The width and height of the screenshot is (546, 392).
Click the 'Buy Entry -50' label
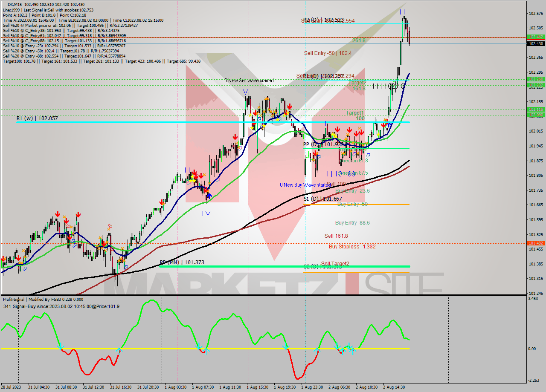point(352,204)
